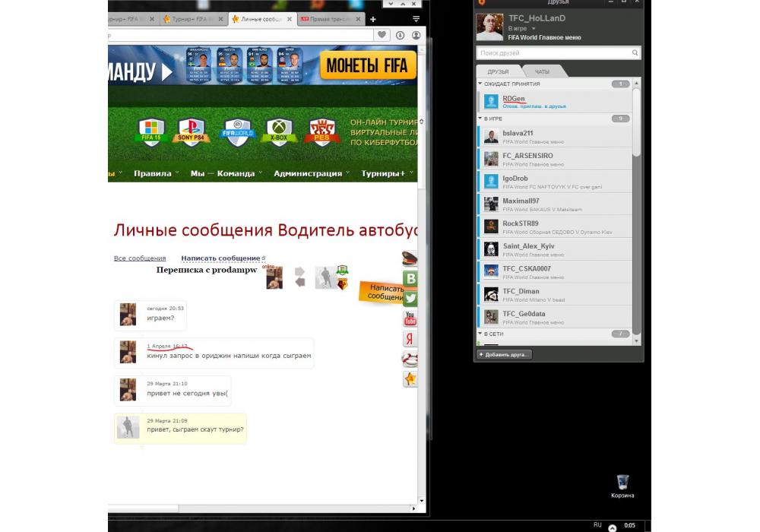The width and height of the screenshot is (760, 532).
Task: Open the Sony PS4 platform badge
Action: coord(192,131)
